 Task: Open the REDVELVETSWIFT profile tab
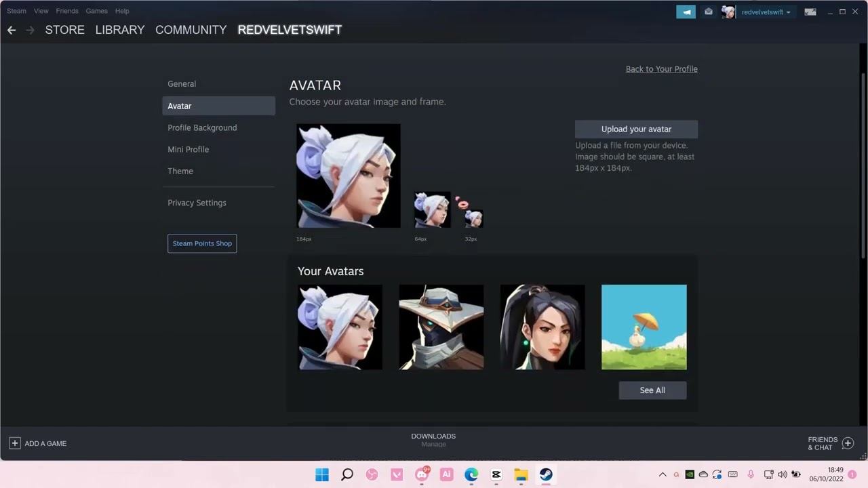pos(290,30)
